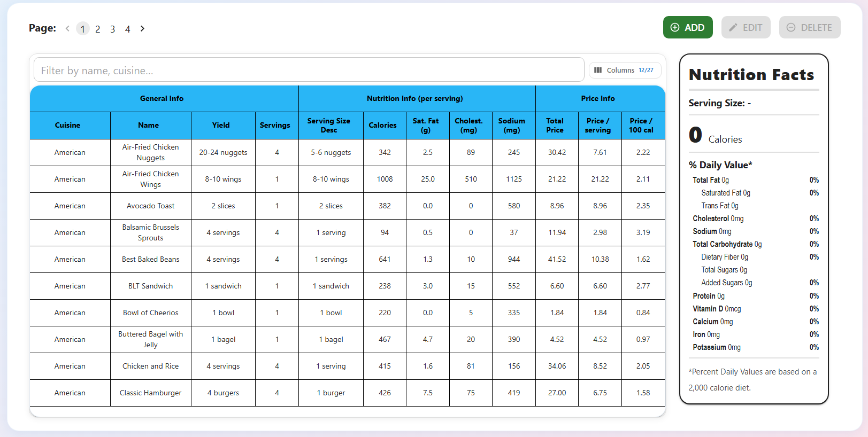Image resolution: width=868 pixels, height=437 pixels.
Task: Go to page 4
Action: coord(127,29)
